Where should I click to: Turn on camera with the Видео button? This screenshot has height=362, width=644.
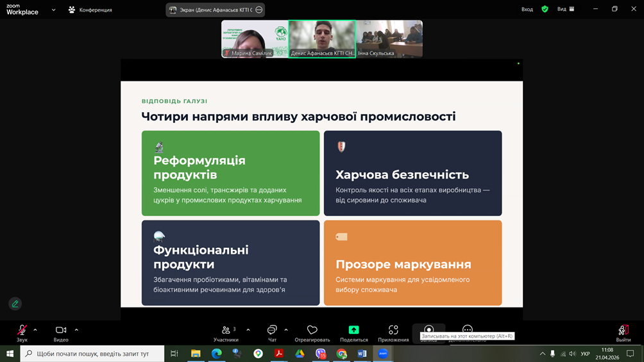[x=61, y=331]
